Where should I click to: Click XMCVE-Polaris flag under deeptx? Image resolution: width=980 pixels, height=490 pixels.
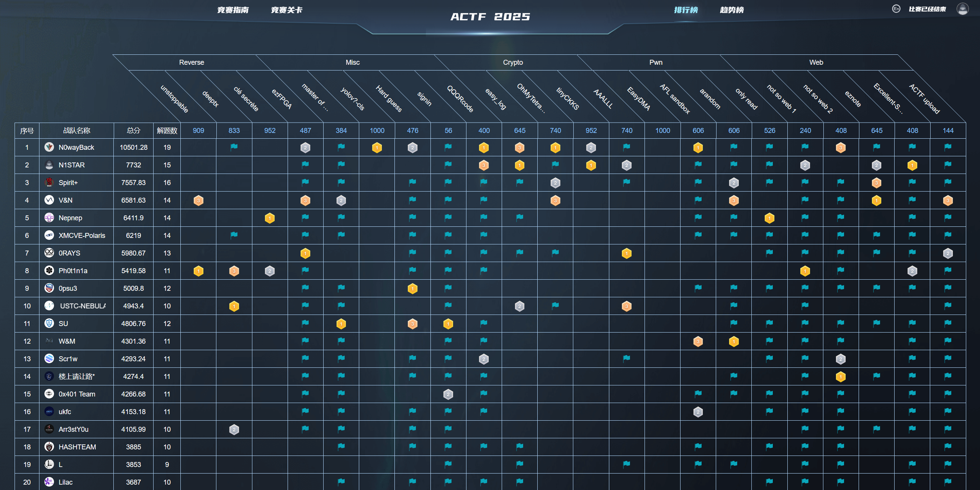pyautogui.click(x=234, y=235)
